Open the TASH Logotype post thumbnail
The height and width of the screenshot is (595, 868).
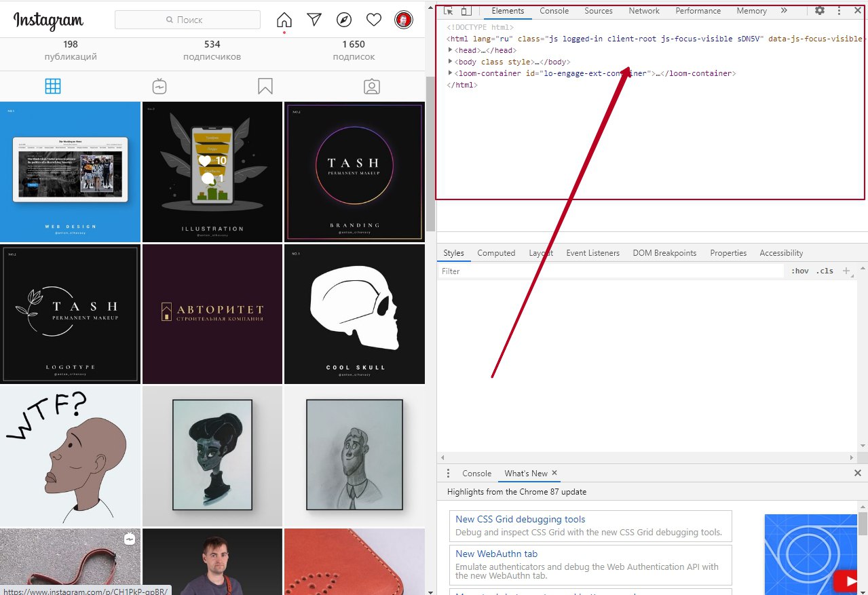point(70,314)
